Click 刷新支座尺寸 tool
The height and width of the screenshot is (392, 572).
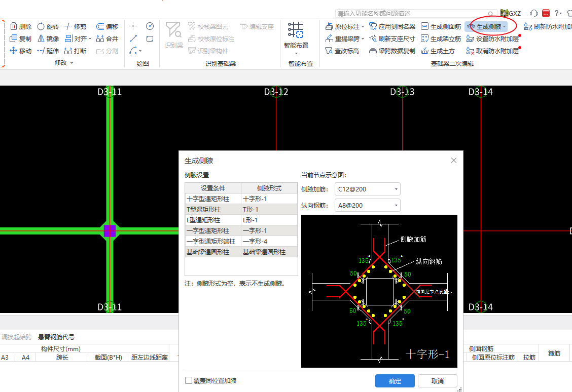click(392, 38)
